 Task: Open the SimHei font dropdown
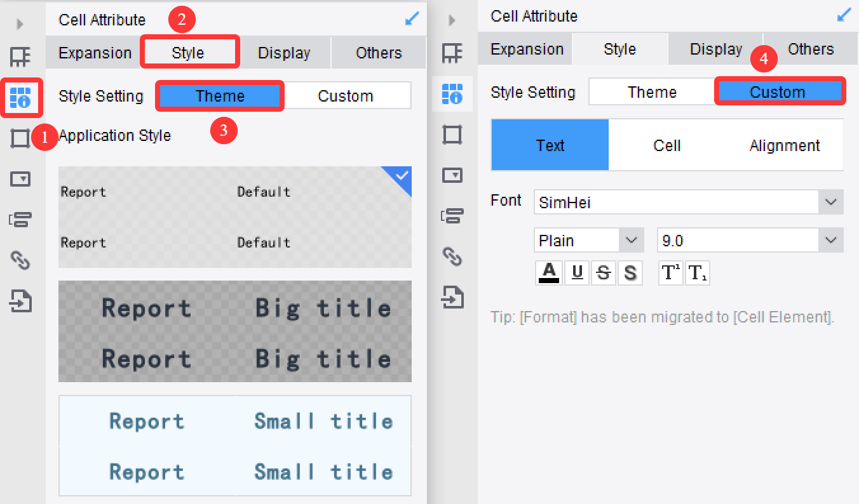tap(830, 202)
